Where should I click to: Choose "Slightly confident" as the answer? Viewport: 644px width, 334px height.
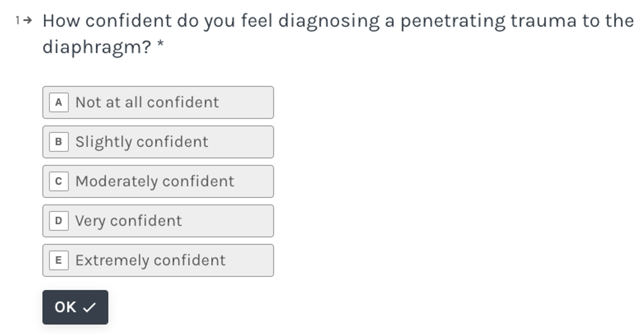[158, 142]
